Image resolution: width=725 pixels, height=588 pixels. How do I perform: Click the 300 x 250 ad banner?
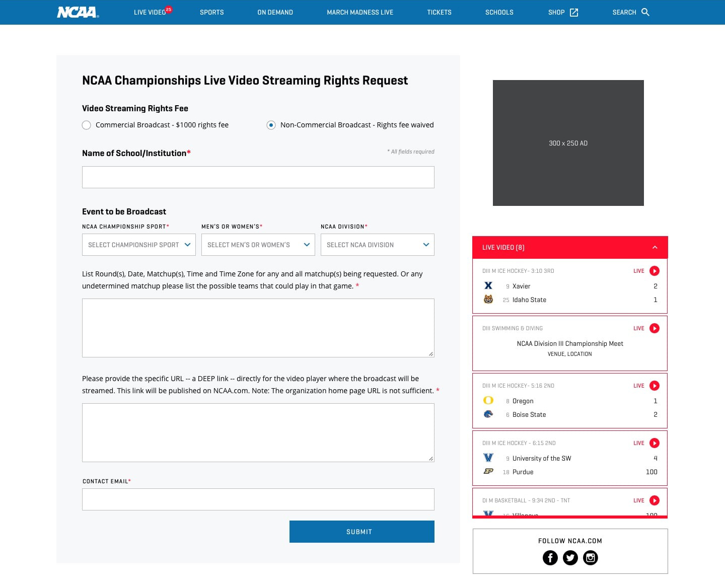click(x=568, y=143)
